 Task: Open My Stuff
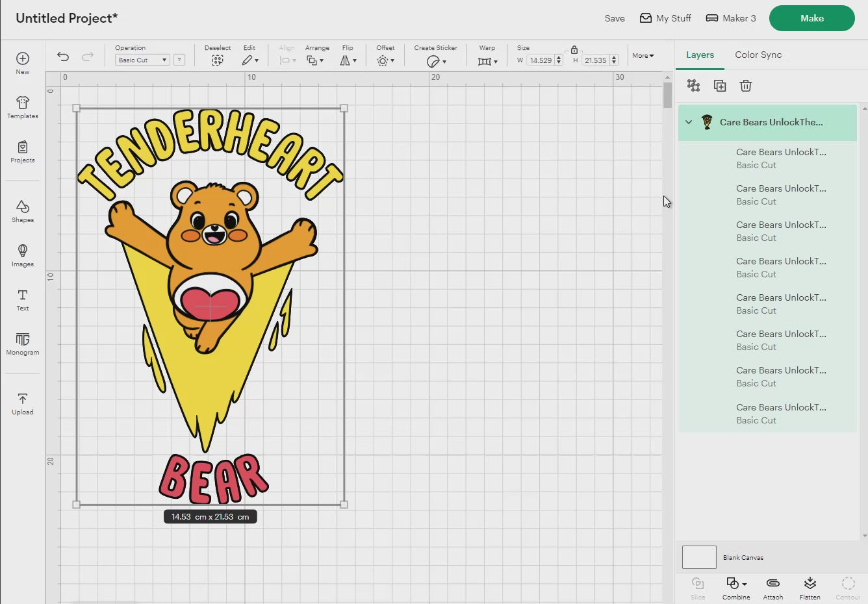[x=665, y=18]
